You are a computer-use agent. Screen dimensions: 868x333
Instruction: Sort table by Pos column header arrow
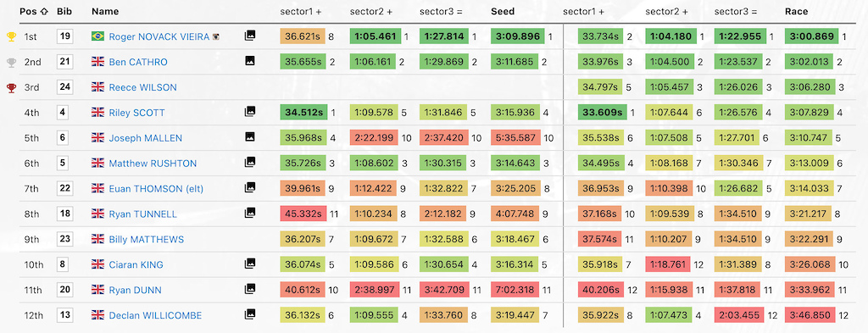click(x=44, y=11)
